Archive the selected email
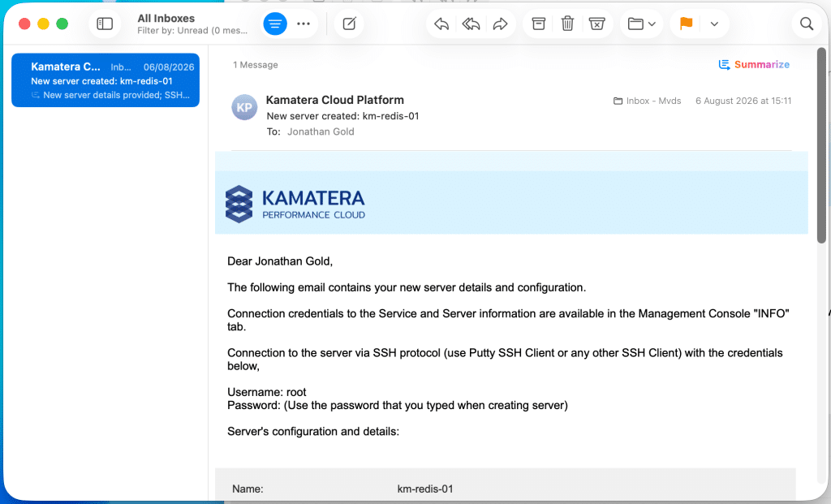 (539, 24)
